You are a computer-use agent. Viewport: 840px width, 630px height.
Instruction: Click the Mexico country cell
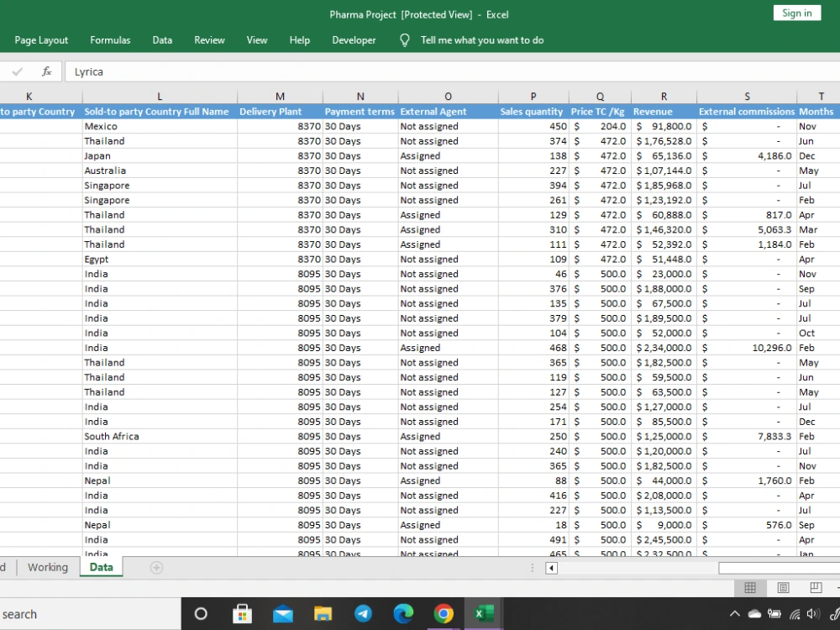tap(160, 127)
